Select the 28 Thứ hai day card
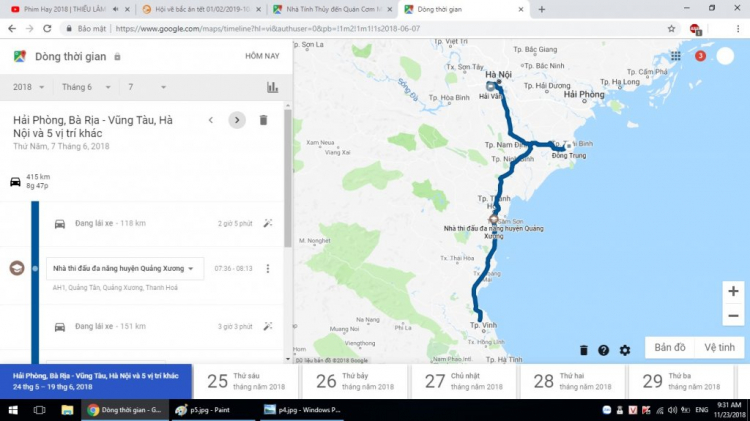Viewport: 750px width, 421px height. coord(573,381)
